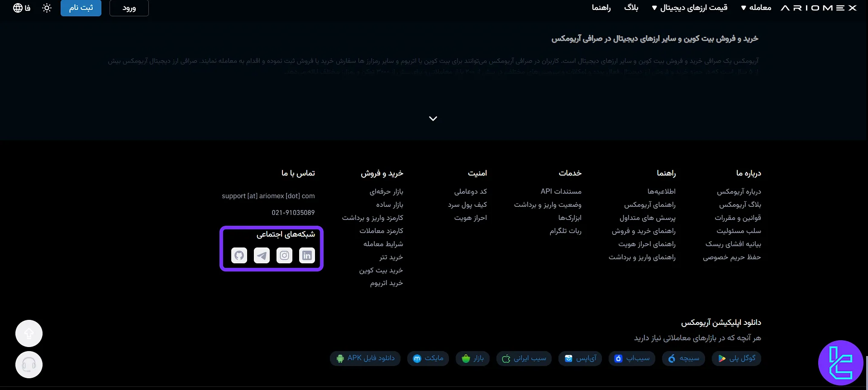Download app from گوگل پلی
This screenshot has height=390, width=868.
(736, 358)
